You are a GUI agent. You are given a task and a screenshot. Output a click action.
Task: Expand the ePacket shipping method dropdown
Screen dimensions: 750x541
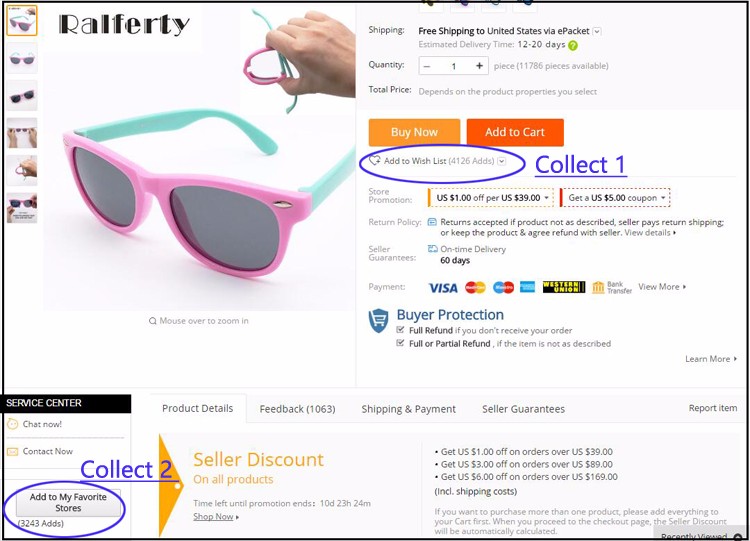(x=596, y=32)
